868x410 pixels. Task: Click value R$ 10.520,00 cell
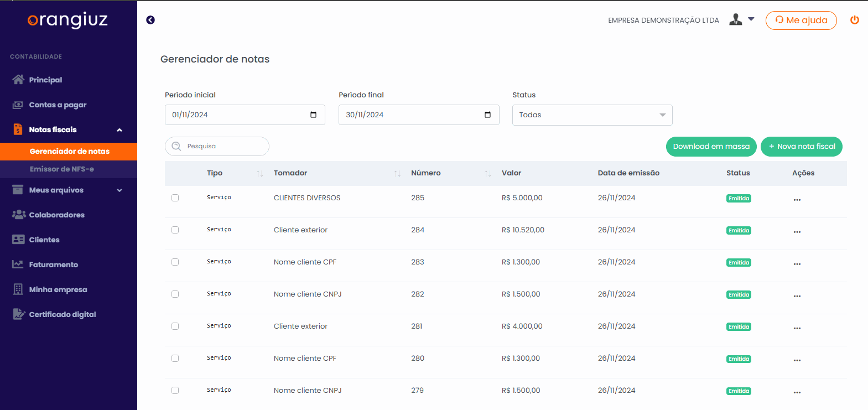(x=523, y=230)
